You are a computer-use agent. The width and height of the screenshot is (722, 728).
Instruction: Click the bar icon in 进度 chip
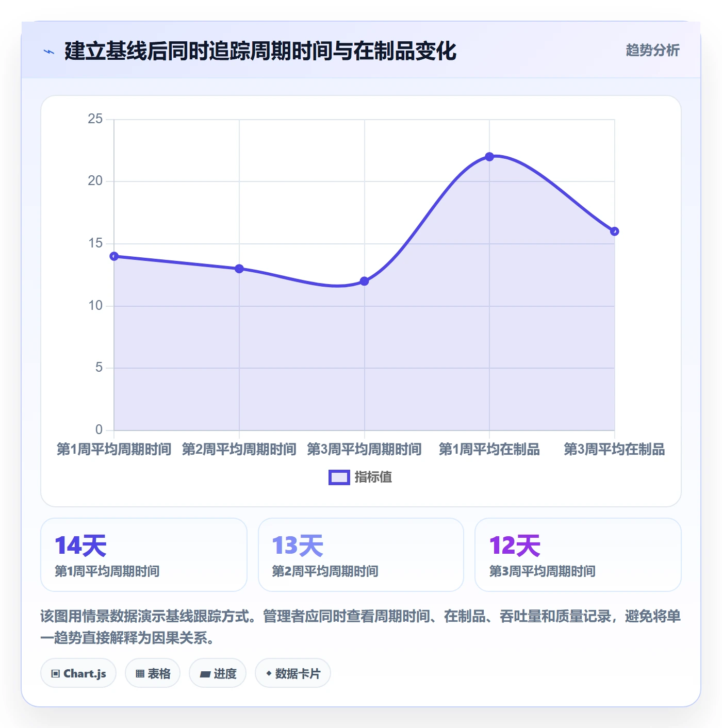205,674
